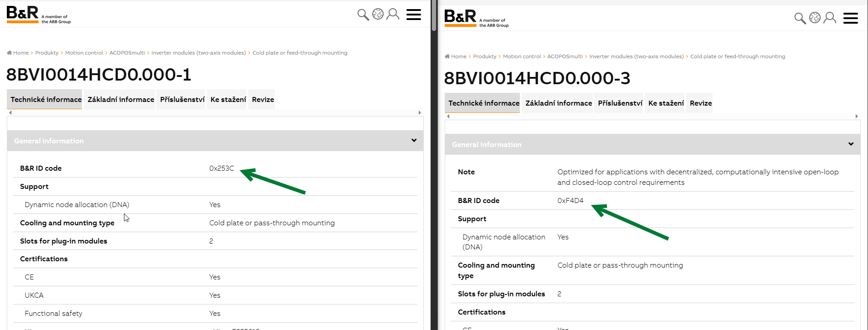Image resolution: width=868 pixels, height=330 pixels.
Task: Open Cold plate breadcrumb in right window
Action: click(738, 56)
